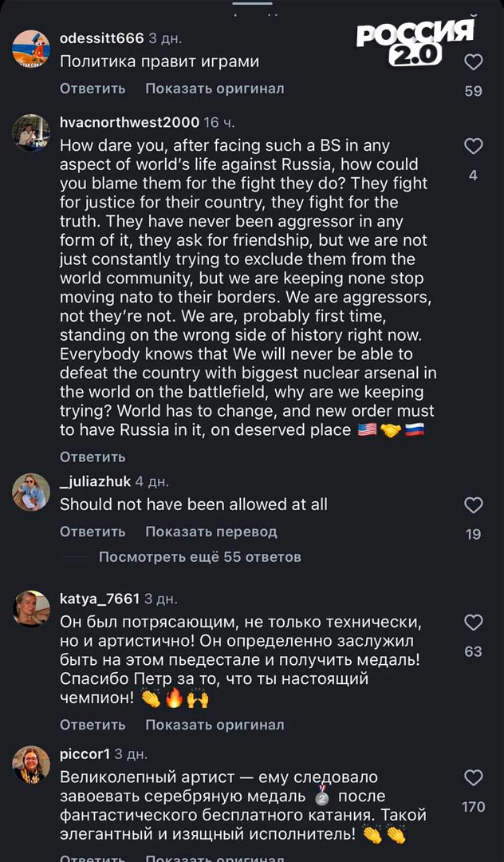Viewport: 504px width, 862px height.
Task: Reply to hvacnorthwest2000's comment
Action: click(x=93, y=457)
